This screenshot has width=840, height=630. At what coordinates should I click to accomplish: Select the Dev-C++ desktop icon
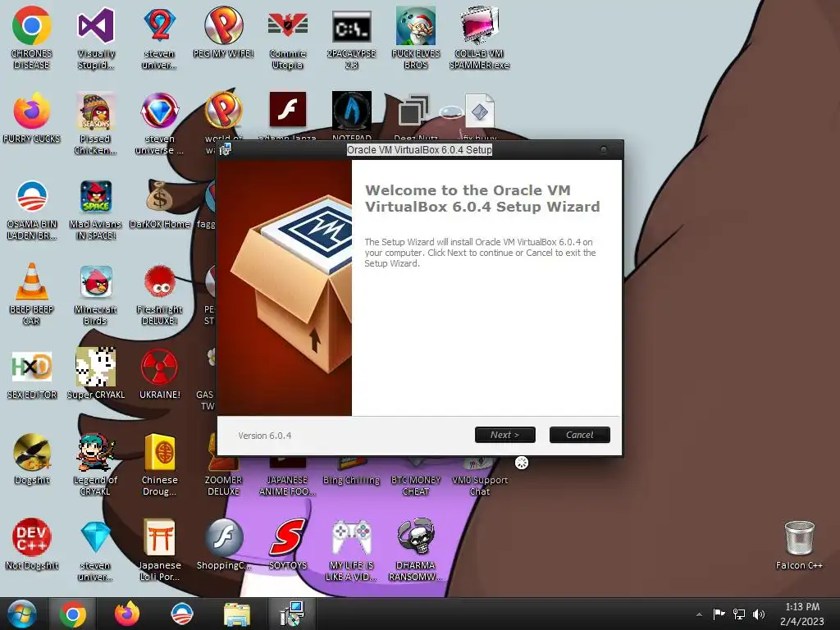(32, 545)
